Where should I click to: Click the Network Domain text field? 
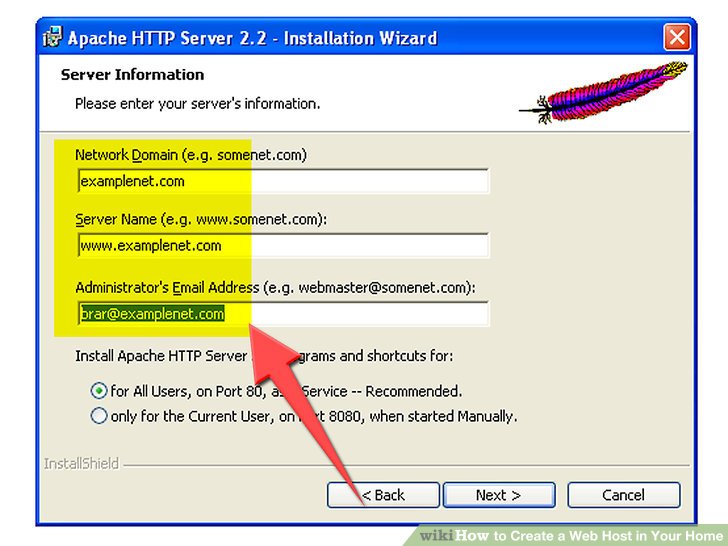coord(283,181)
